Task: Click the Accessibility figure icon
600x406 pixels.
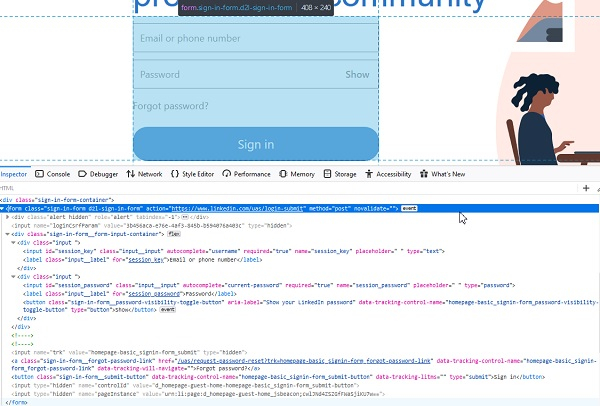Action: click(x=369, y=174)
